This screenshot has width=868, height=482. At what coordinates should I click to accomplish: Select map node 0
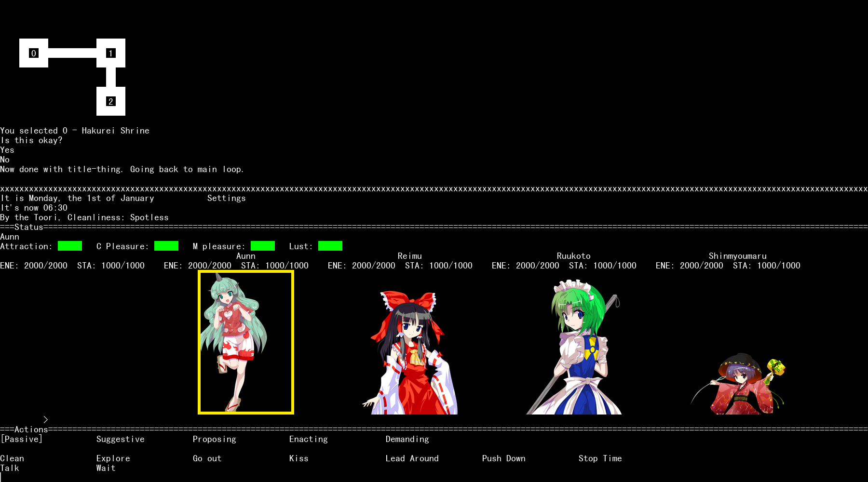pyautogui.click(x=34, y=53)
